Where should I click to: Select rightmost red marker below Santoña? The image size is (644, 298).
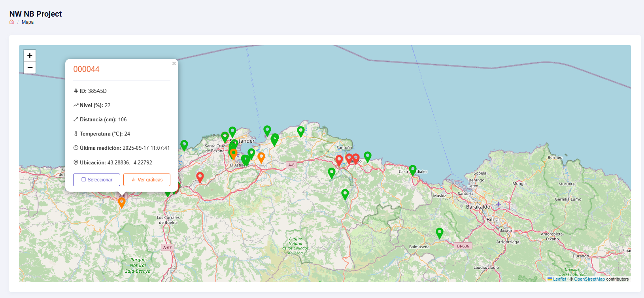coord(356,158)
